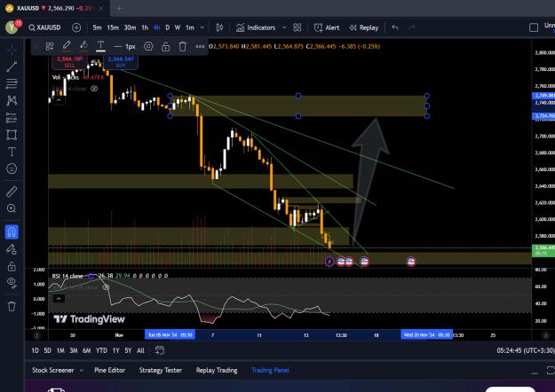Viewport: 555px width, 392px height.
Task: Open the lightning event marker on chart
Action: click(329, 262)
